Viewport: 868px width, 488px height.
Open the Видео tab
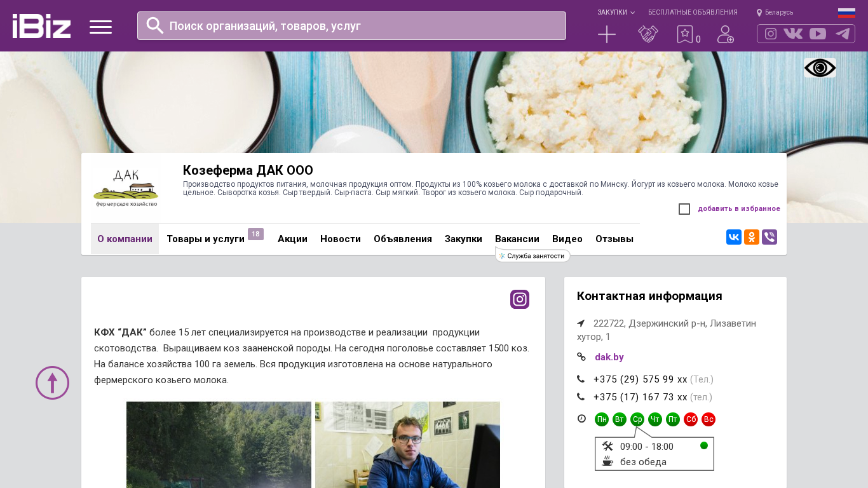567,239
